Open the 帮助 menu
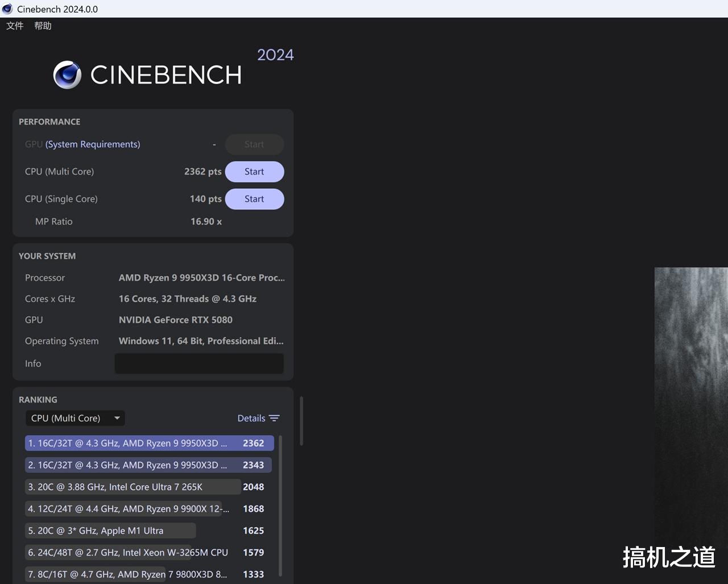728x584 pixels. pos(43,26)
